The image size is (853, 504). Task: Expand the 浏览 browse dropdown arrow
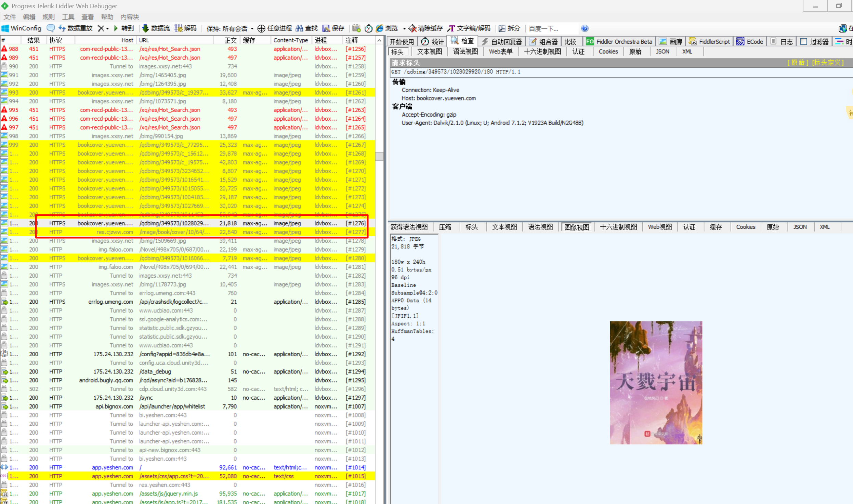(x=404, y=28)
